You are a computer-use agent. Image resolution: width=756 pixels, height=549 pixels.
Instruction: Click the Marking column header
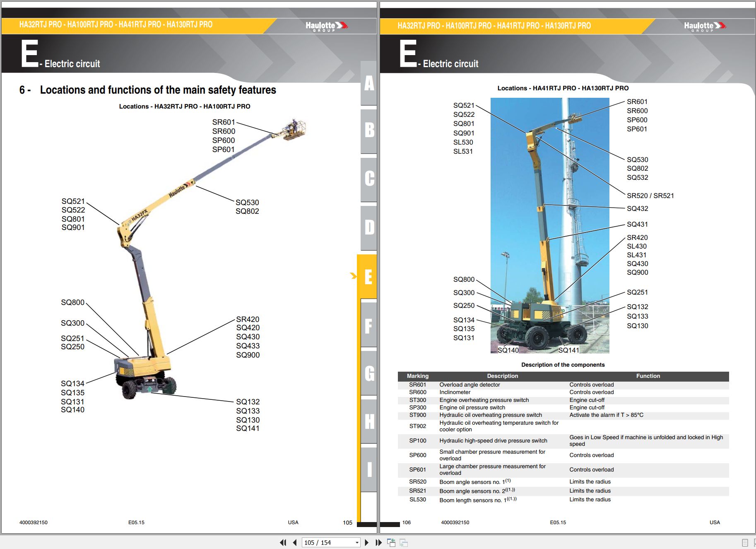pyautogui.click(x=418, y=376)
